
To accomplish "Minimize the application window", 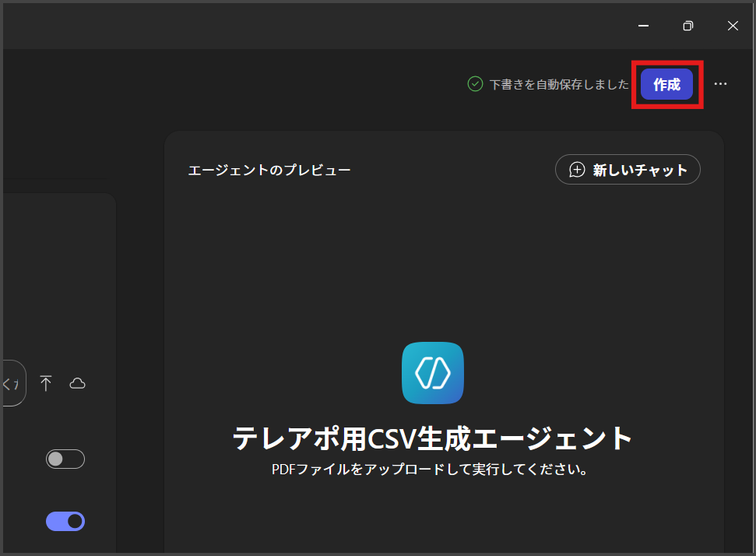I will click(x=644, y=26).
